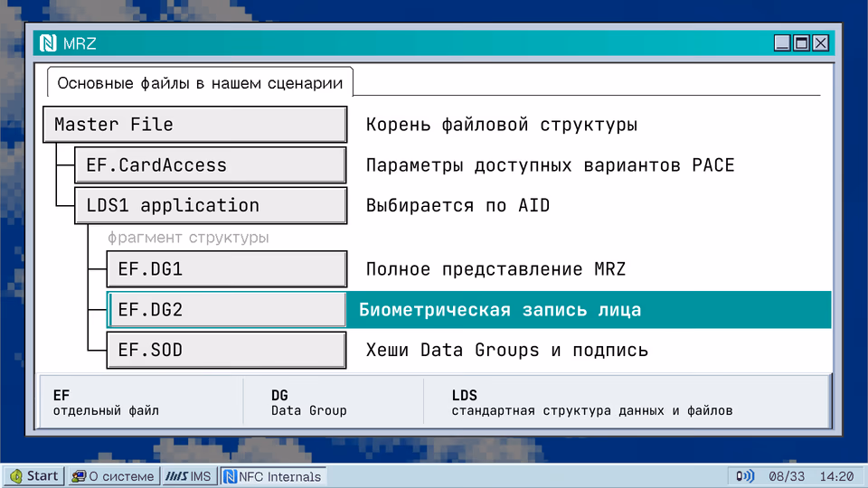This screenshot has height=488, width=868.
Task: Click the NFC icon in the MRZ title bar
Action: click(48, 42)
